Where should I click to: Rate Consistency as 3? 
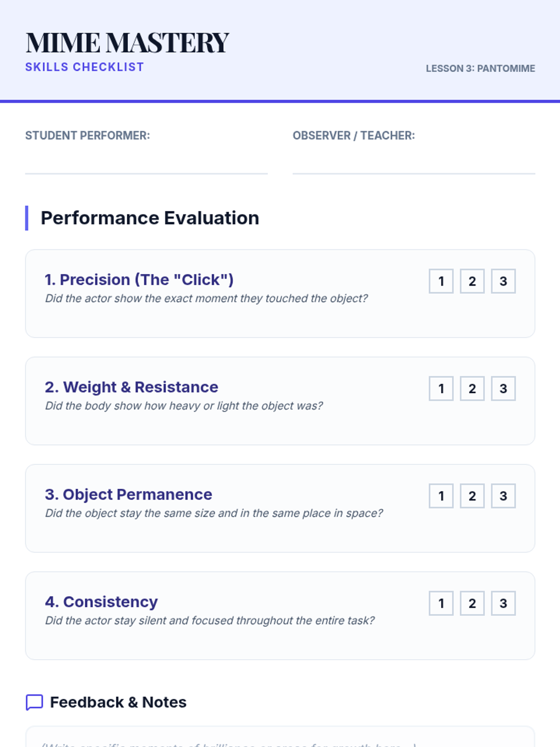503,603
